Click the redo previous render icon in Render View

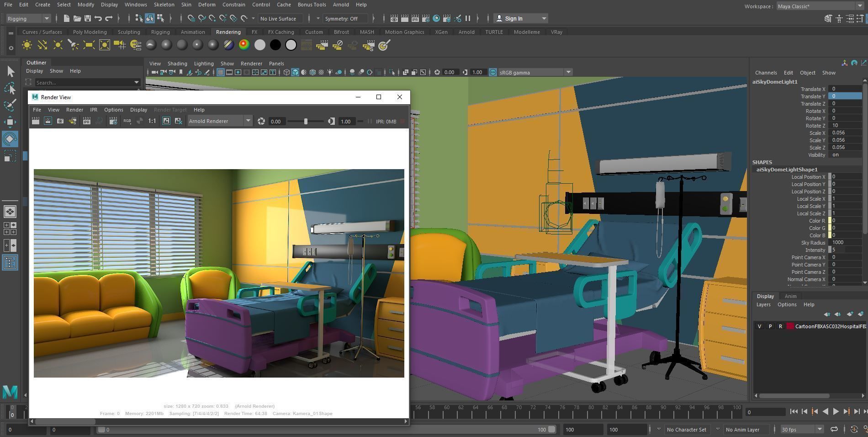coord(35,121)
